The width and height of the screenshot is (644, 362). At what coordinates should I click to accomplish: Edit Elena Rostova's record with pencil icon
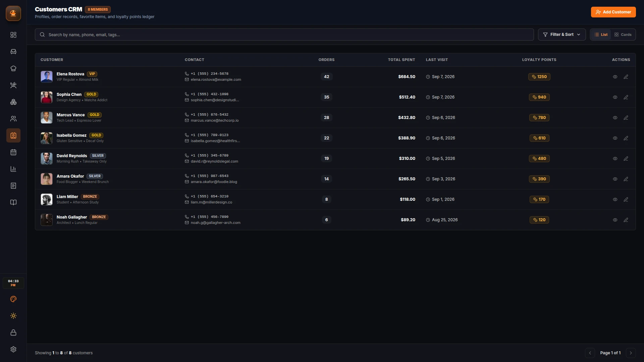tap(626, 77)
